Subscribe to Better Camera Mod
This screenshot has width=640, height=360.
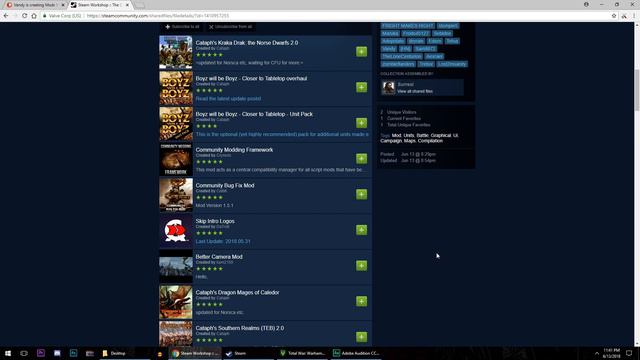[x=361, y=266]
